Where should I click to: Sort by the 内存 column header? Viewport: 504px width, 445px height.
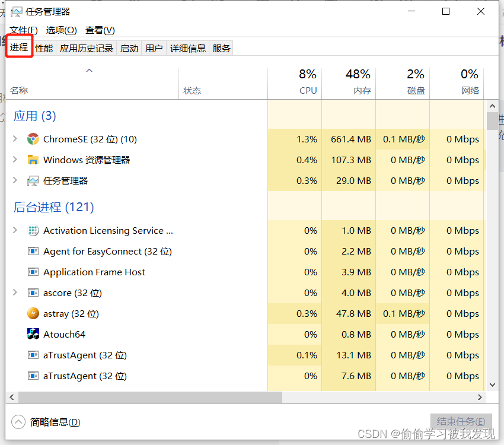pos(349,83)
